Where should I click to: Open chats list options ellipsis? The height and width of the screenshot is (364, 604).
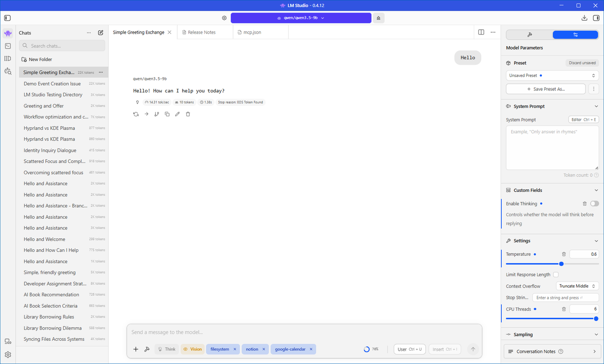(89, 33)
